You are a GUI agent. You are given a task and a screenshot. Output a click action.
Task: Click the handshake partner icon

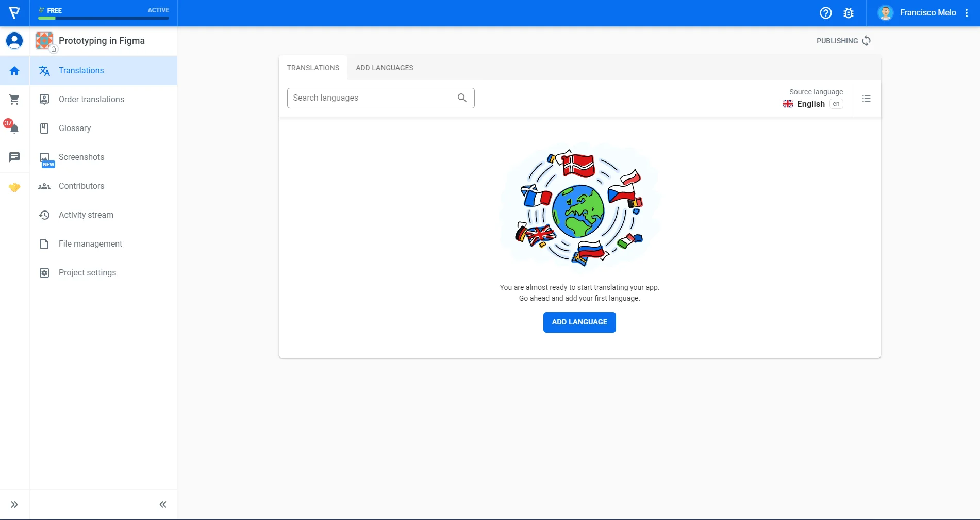coord(14,187)
